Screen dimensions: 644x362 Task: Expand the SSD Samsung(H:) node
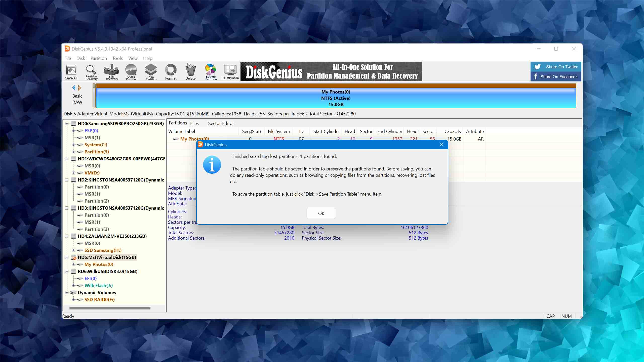[73, 250]
